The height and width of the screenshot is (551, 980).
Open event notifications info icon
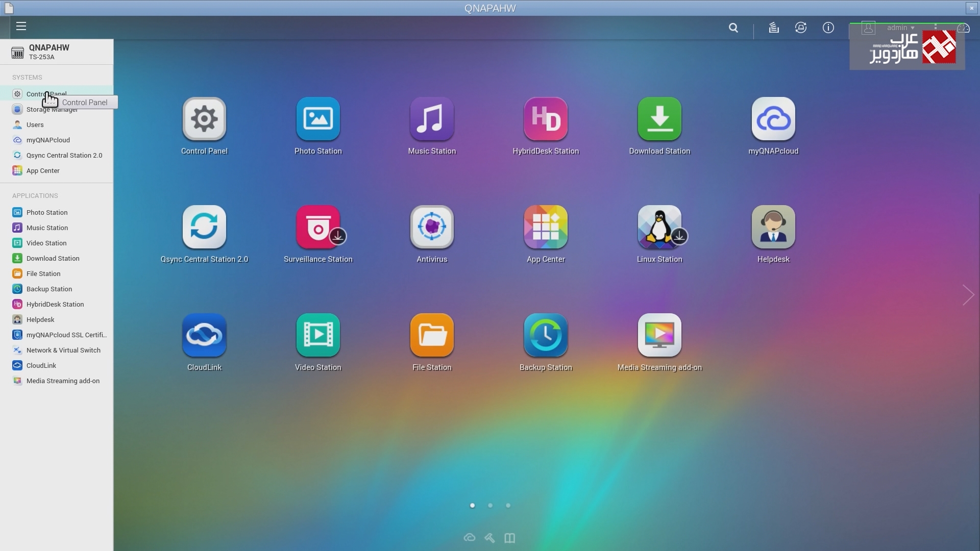click(x=828, y=28)
